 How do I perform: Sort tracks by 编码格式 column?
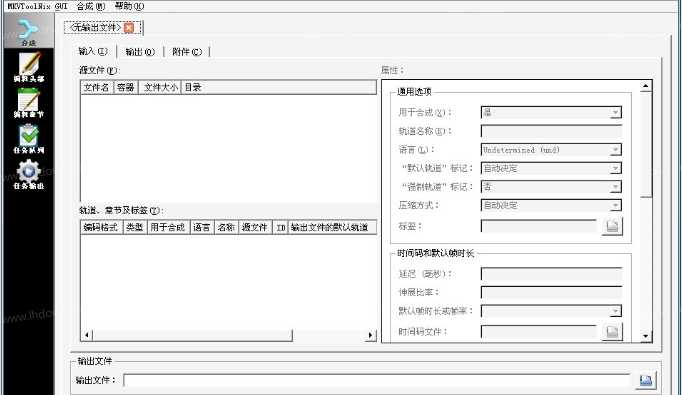(102, 227)
